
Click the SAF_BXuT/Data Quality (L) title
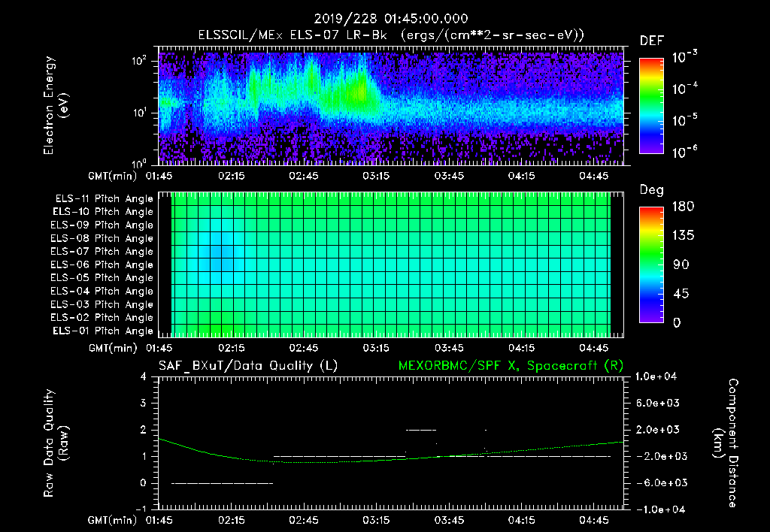point(248,366)
